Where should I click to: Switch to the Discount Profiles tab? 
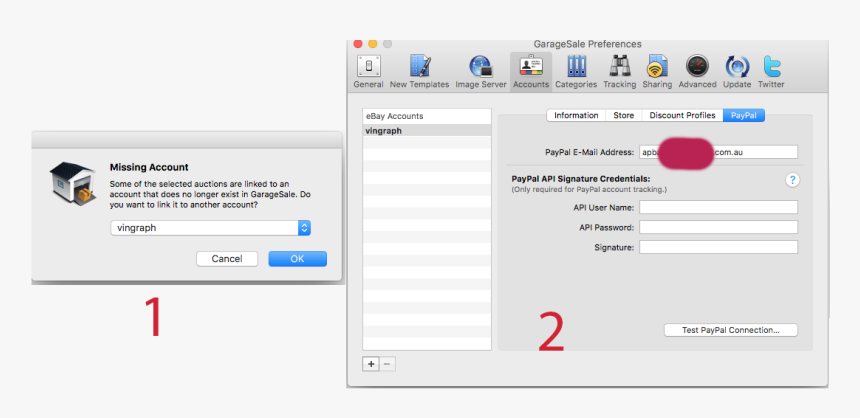682,115
